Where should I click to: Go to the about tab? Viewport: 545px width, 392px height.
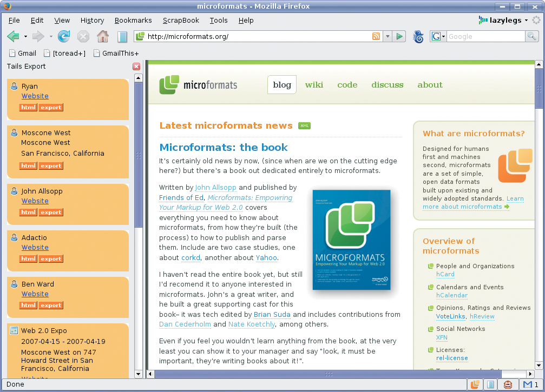click(x=430, y=85)
